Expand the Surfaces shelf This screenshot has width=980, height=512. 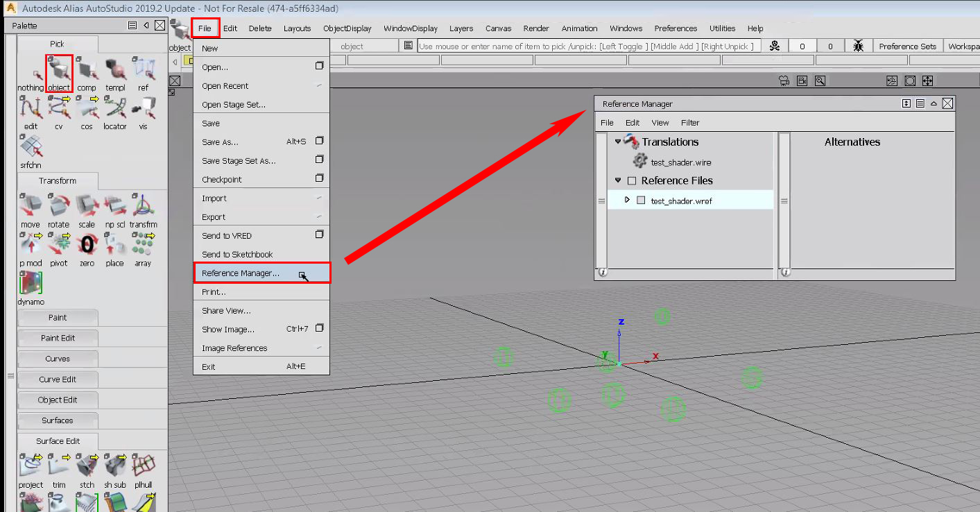point(58,420)
